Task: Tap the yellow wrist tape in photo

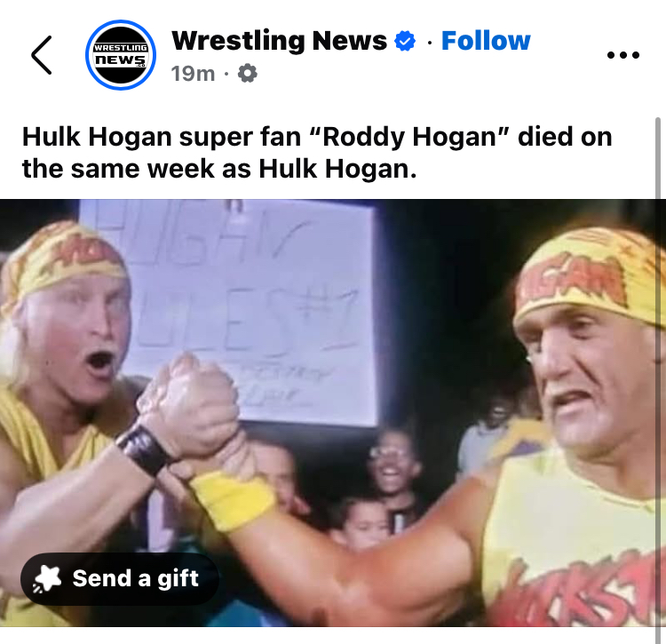Action: (233, 500)
